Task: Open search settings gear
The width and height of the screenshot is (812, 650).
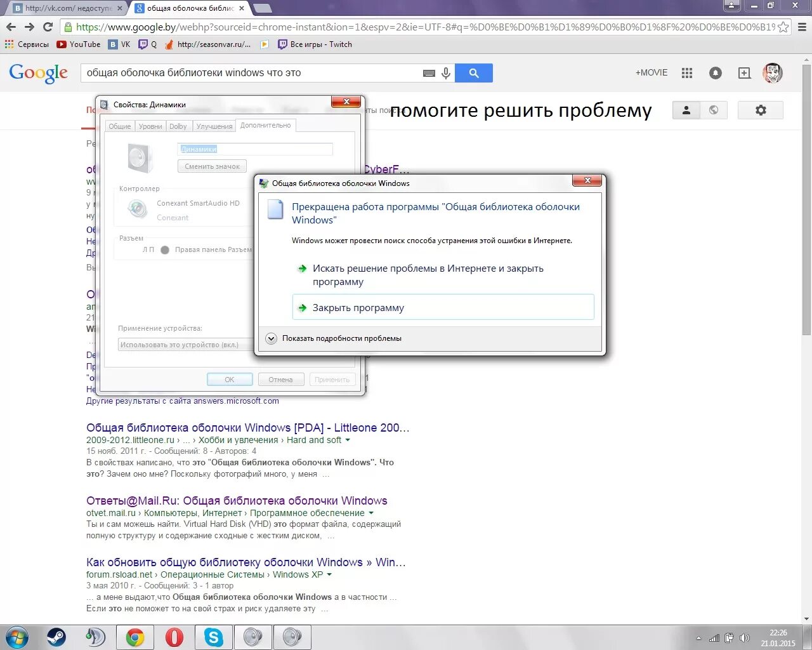Action: point(761,110)
